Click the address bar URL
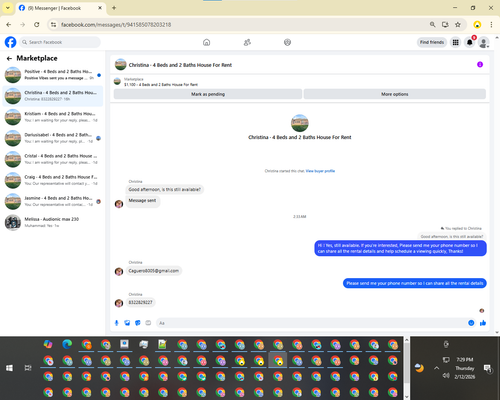This screenshot has height=400, width=500. (116, 25)
